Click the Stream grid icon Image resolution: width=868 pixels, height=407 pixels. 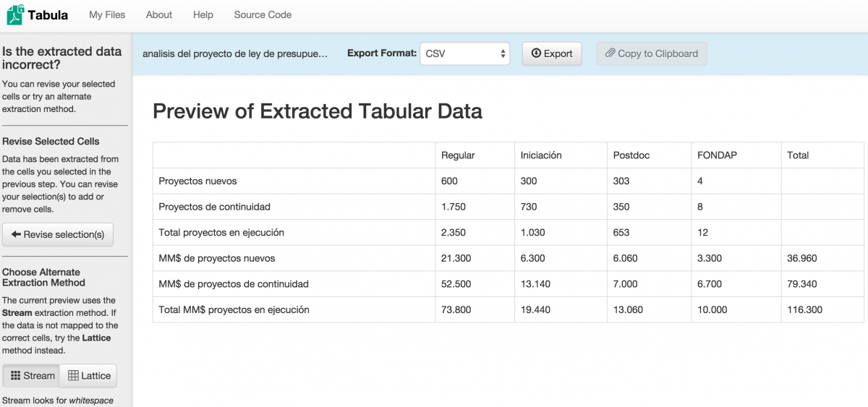15,376
